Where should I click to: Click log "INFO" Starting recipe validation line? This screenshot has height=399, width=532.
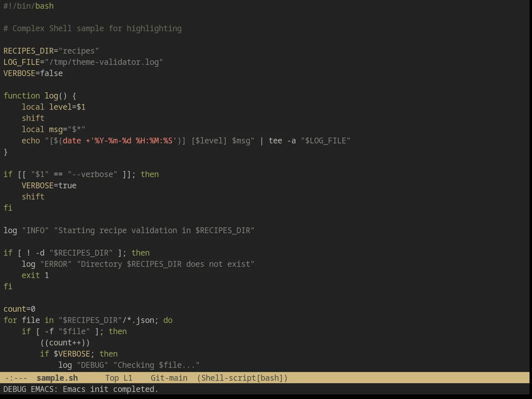[129, 231]
